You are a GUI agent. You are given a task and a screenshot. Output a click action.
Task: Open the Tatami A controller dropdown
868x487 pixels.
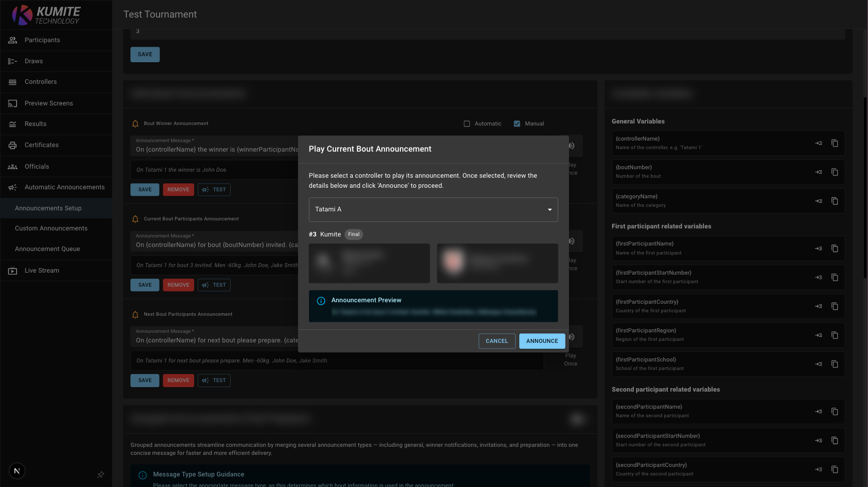click(x=433, y=209)
